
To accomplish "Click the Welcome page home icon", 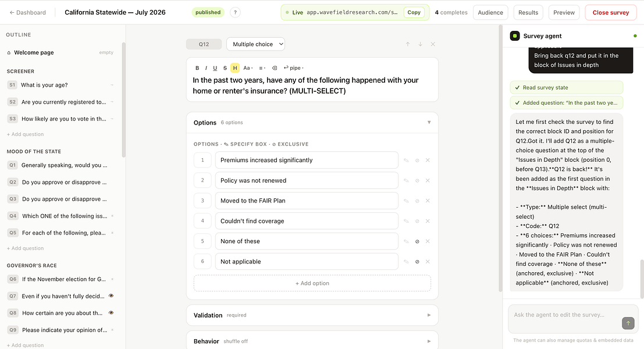I will pos(9,52).
